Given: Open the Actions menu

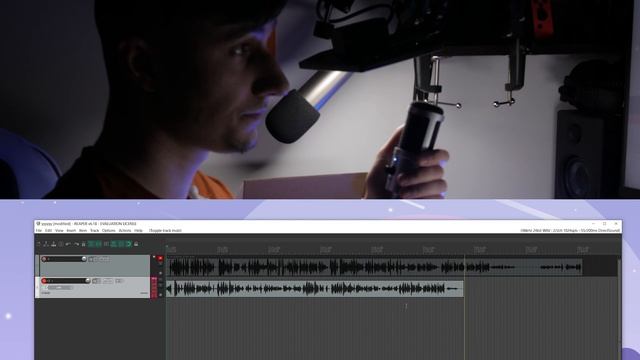Looking at the screenshot, I should [x=124, y=231].
